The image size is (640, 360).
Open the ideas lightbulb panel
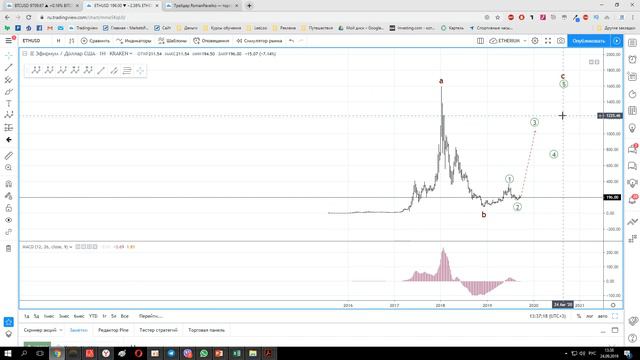(632, 128)
